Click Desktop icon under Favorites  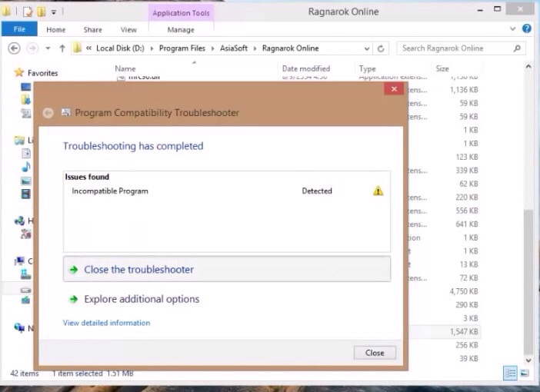tap(26, 87)
